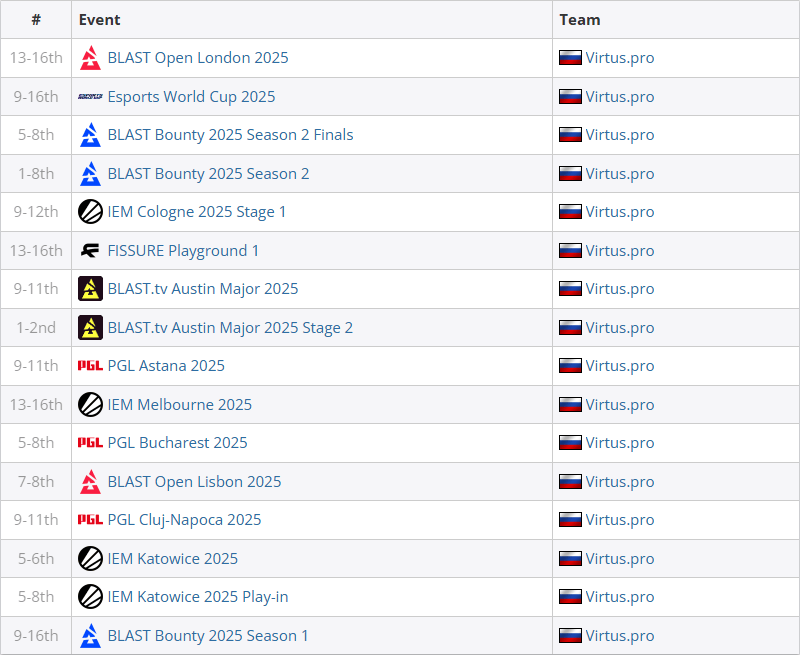Click the PGL logo beside Astana 2025
Screen dimensions: 800x655
[90, 366]
